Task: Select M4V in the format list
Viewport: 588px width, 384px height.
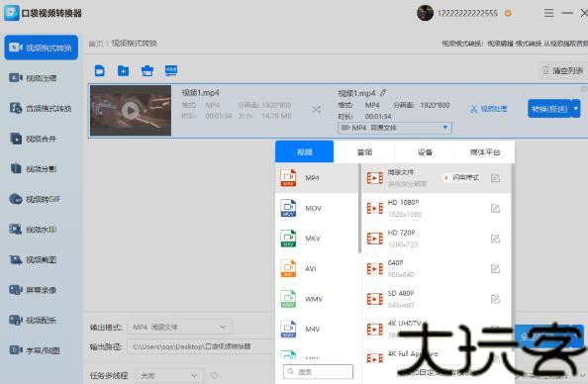Action: coord(317,329)
